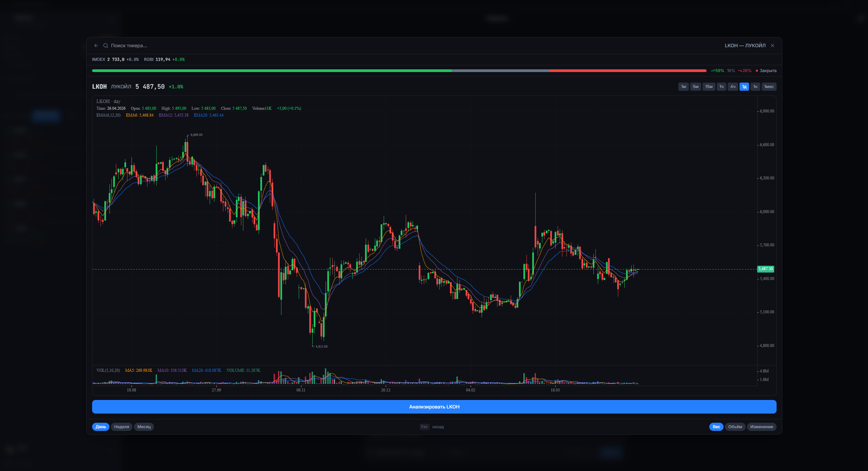Click the 59% gainers indicator
The image size is (868, 471).
(717, 71)
